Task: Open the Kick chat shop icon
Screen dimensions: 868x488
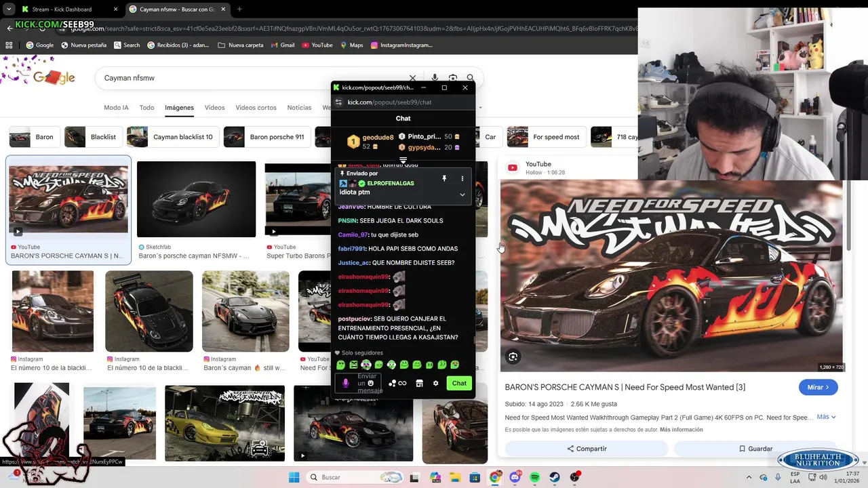Action: (x=419, y=383)
